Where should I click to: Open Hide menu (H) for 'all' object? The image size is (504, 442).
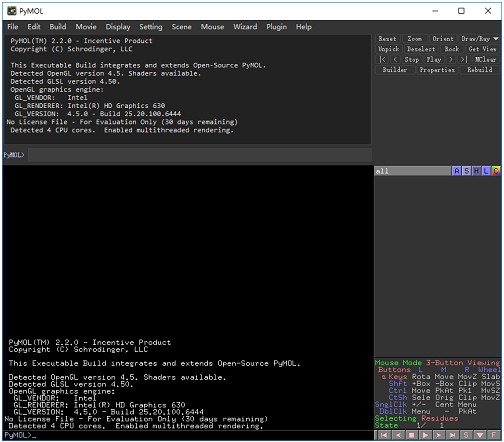pyautogui.click(x=476, y=171)
